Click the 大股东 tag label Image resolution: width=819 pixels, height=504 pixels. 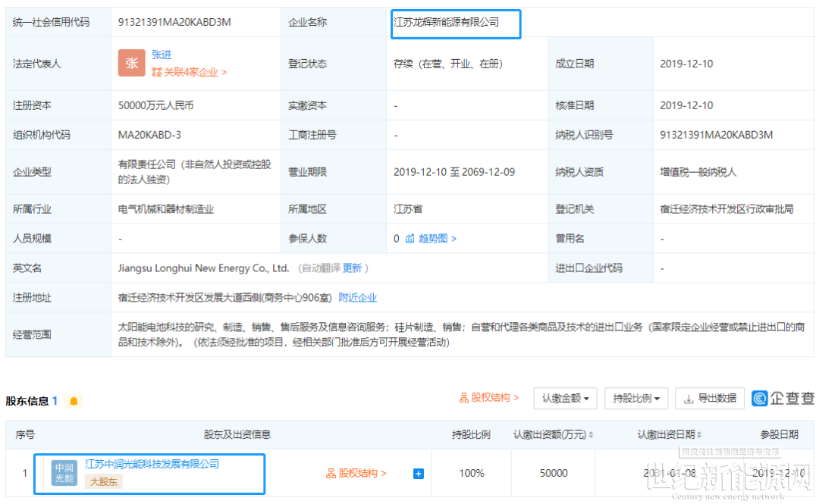tap(103, 481)
